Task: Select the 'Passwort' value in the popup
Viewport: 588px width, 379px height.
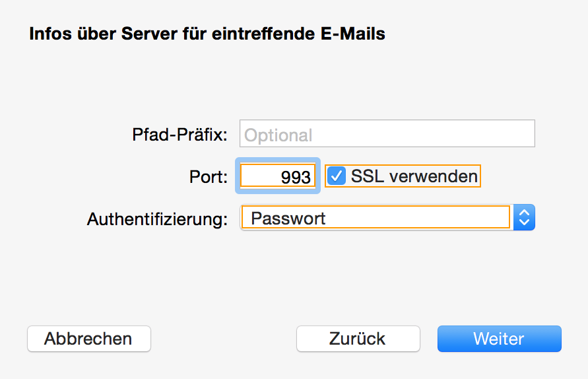Action: click(288, 218)
